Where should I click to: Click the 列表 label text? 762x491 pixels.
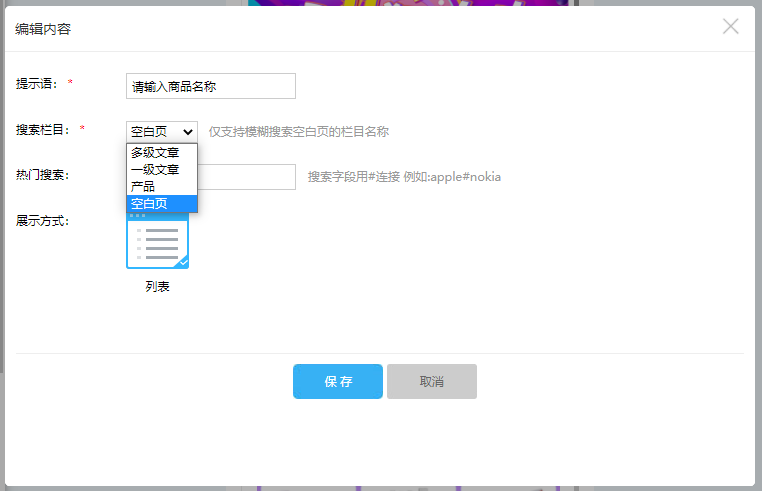coord(157,287)
